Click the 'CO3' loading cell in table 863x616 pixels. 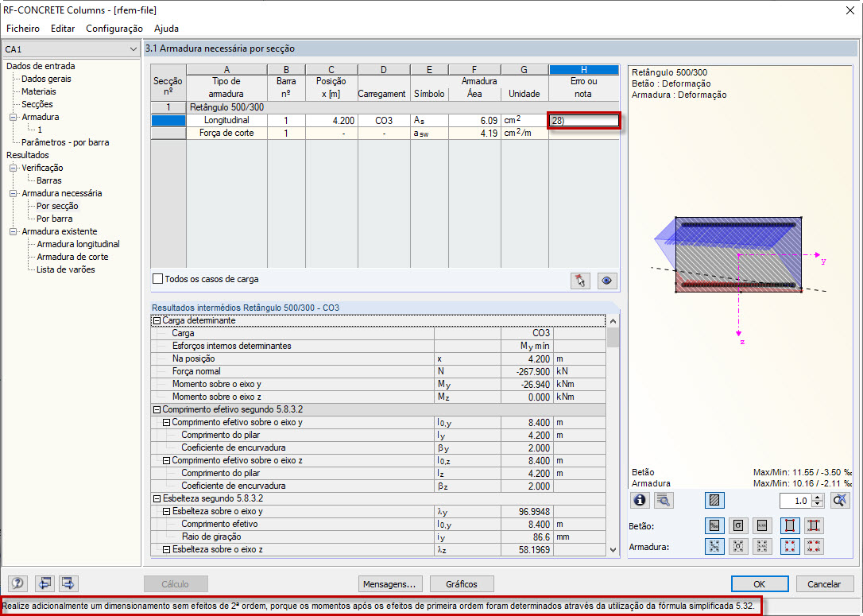pos(384,121)
